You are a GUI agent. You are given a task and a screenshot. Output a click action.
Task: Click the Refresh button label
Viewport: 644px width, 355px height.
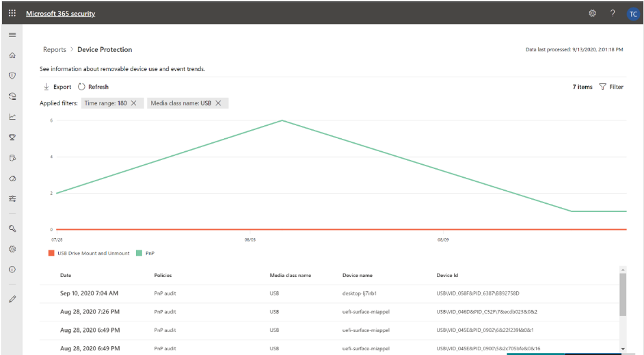pos(98,87)
